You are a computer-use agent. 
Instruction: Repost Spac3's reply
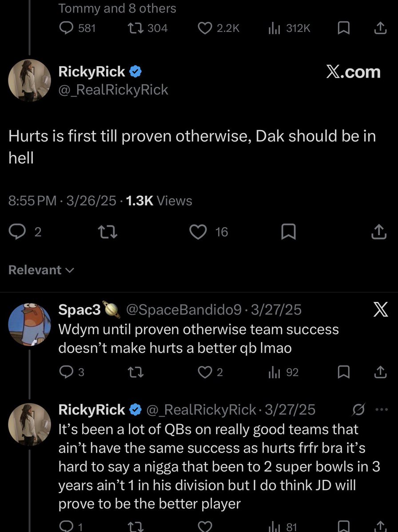(x=135, y=372)
